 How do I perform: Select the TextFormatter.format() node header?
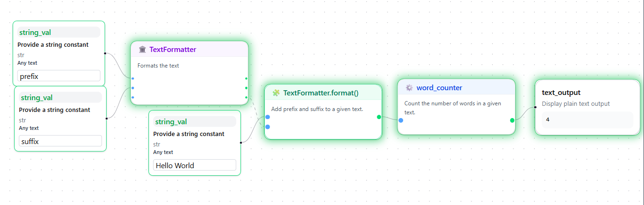point(321,93)
